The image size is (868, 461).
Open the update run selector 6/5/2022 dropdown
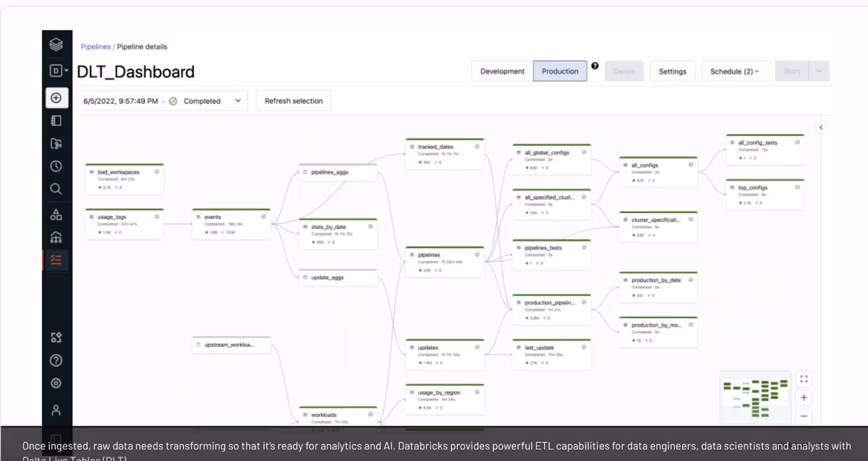tap(162, 101)
